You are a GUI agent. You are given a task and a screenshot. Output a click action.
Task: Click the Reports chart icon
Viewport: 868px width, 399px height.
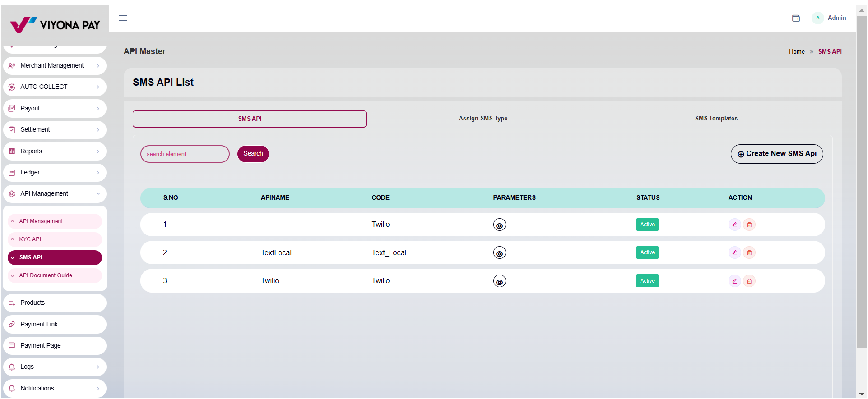coord(12,151)
